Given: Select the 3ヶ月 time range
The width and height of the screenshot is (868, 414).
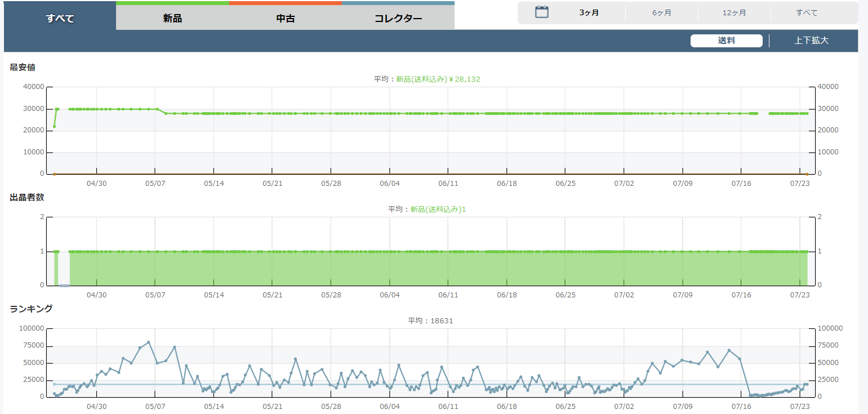Looking at the screenshot, I should click(x=589, y=12).
